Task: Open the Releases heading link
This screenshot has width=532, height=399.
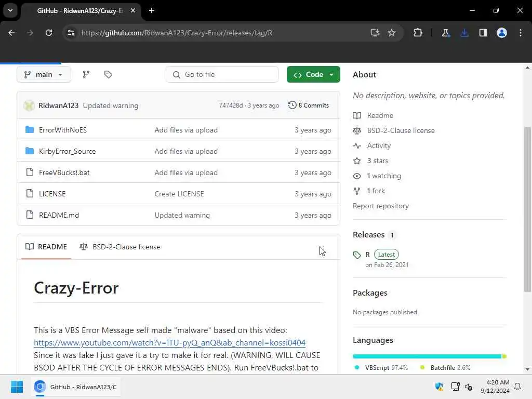Action: click(x=369, y=235)
